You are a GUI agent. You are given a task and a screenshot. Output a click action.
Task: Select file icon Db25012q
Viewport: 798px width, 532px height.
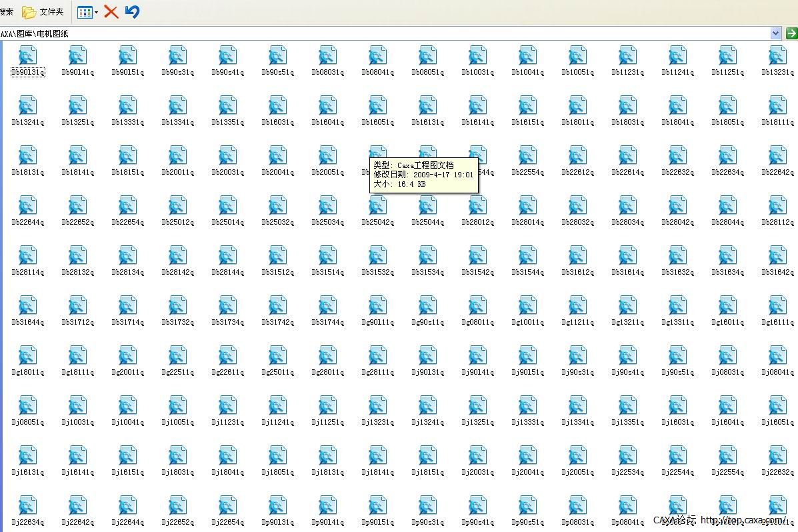[x=177, y=205]
